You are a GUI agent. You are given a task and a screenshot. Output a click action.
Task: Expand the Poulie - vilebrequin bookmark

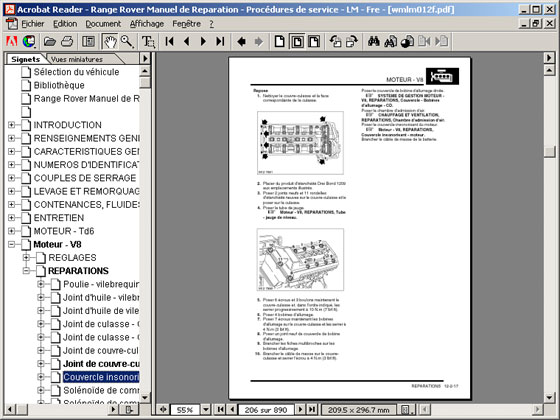41,284
